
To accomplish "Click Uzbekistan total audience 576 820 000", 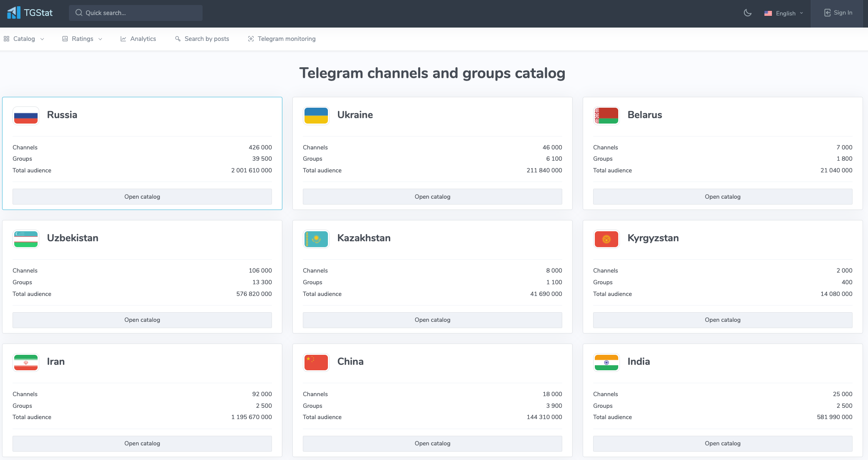I will click(x=254, y=294).
